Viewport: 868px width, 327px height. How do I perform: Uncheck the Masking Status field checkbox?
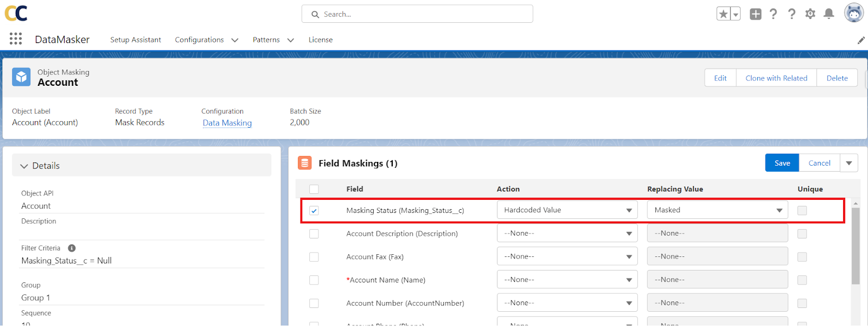[314, 211]
